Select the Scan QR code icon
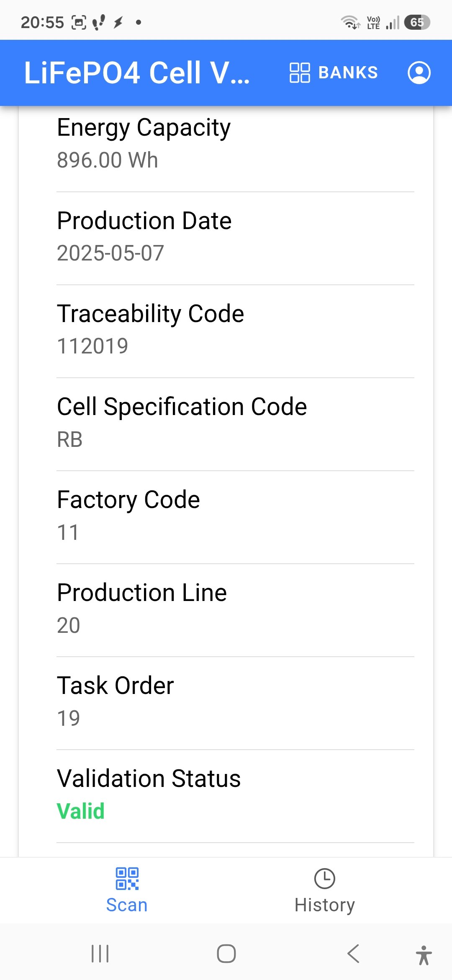452x980 pixels. 127,878
